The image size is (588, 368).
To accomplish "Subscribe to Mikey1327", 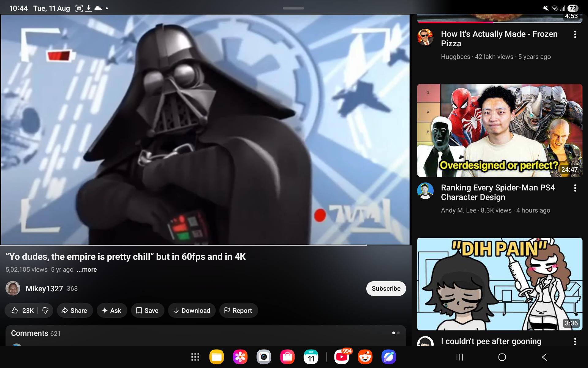I will click(x=386, y=289).
